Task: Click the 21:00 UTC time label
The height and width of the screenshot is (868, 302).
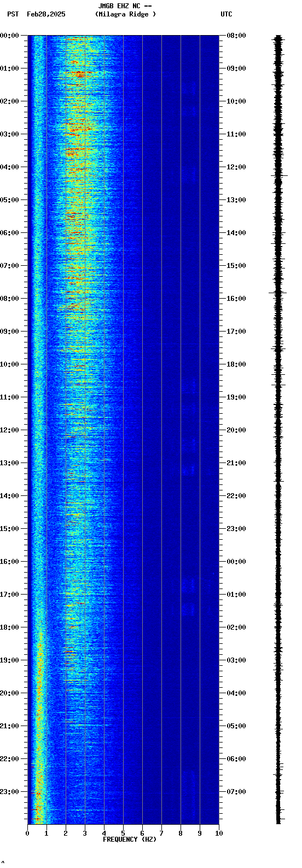Action: point(236,463)
